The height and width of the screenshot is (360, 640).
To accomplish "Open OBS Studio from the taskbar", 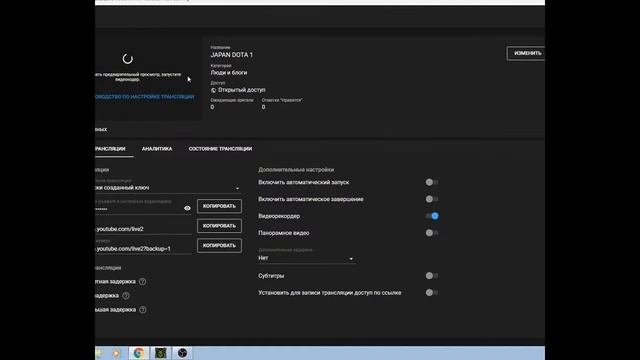I will [182, 353].
